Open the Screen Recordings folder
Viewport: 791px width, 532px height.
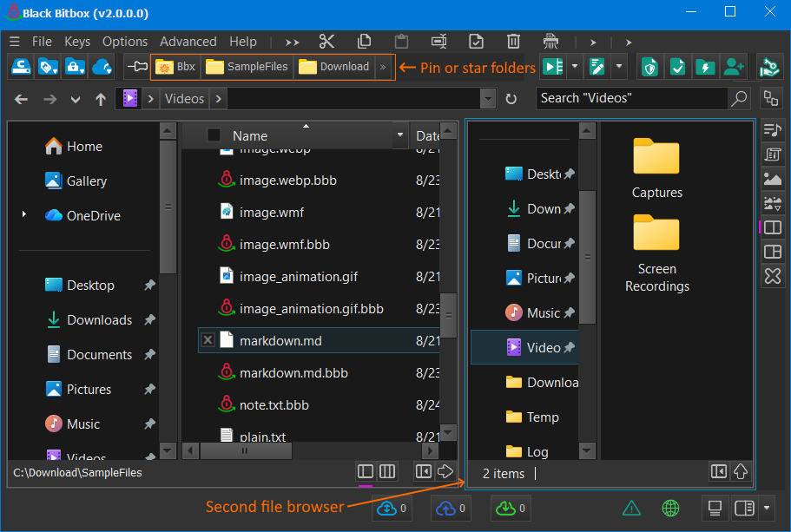656,253
